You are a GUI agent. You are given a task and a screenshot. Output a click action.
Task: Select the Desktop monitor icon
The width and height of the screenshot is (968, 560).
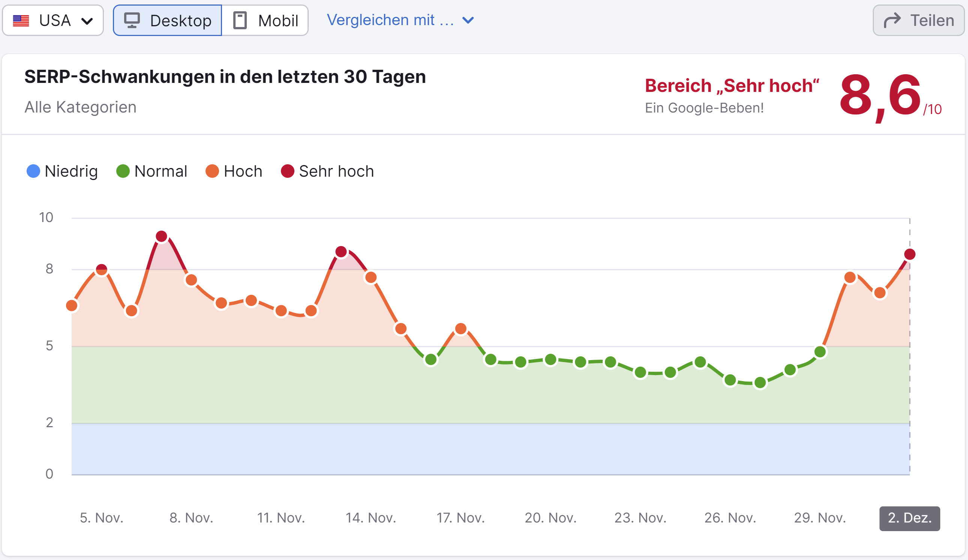tap(132, 20)
